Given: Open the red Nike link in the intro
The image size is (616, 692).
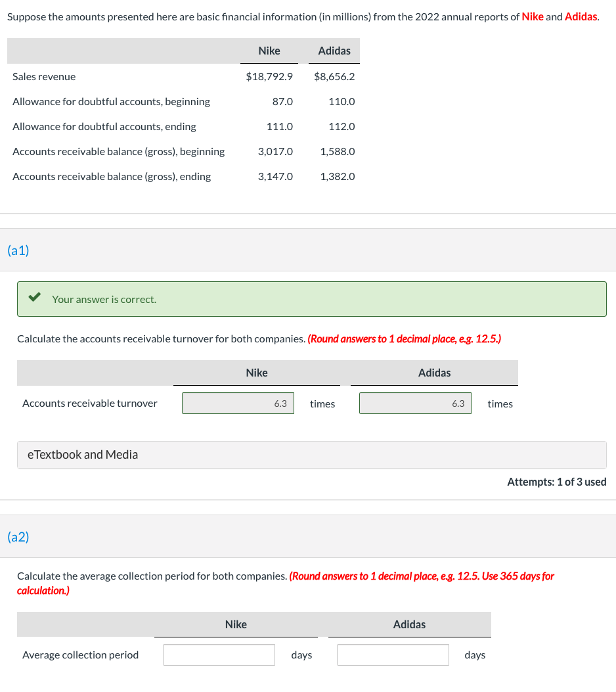Looking at the screenshot, I should (x=532, y=17).
